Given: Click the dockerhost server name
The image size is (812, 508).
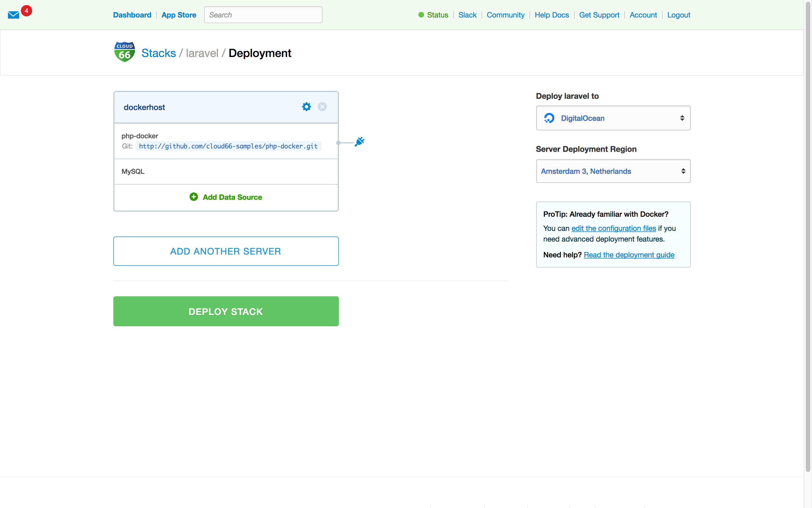Looking at the screenshot, I should (x=144, y=107).
